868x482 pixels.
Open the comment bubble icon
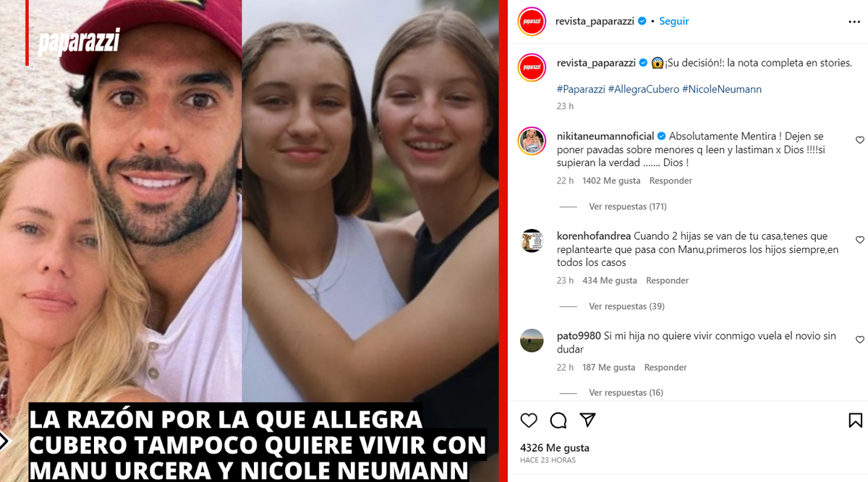(x=558, y=421)
